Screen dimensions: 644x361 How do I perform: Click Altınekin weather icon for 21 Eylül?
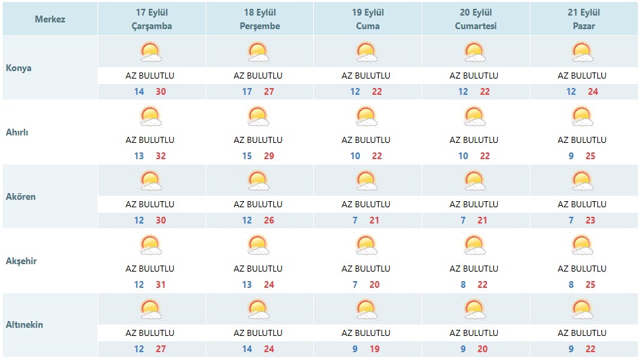pyautogui.click(x=582, y=310)
